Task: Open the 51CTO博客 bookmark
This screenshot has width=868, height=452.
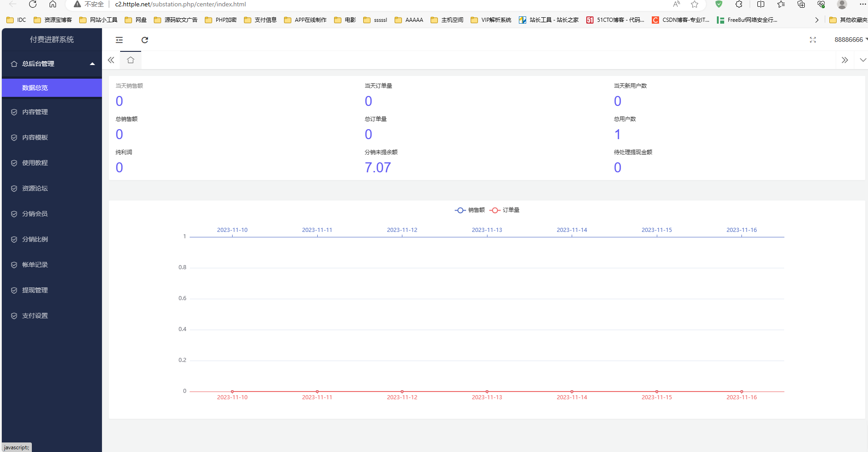Action: 615,20
